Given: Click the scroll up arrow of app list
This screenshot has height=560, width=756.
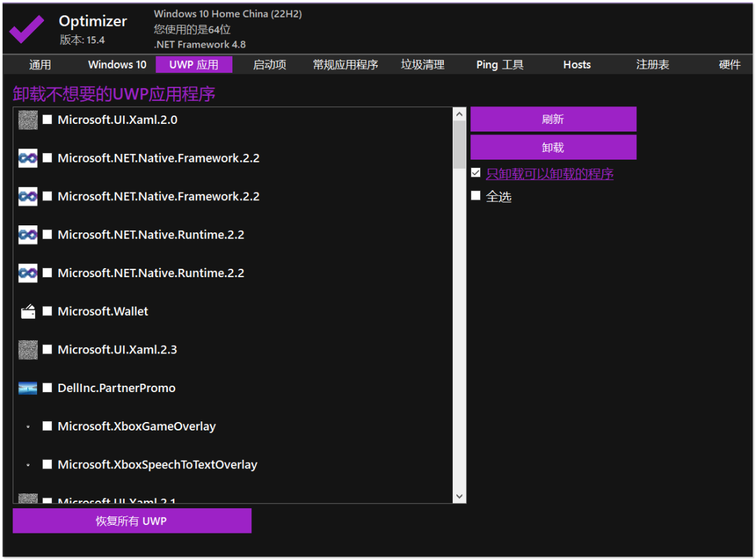Looking at the screenshot, I should point(459,114).
